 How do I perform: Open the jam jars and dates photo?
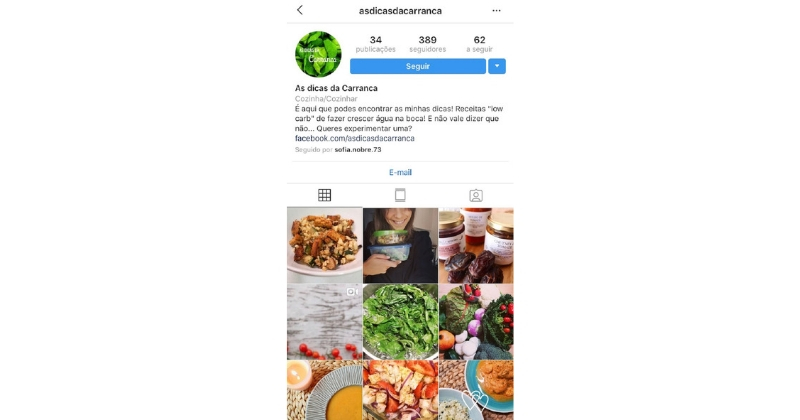pyautogui.click(x=476, y=245)
